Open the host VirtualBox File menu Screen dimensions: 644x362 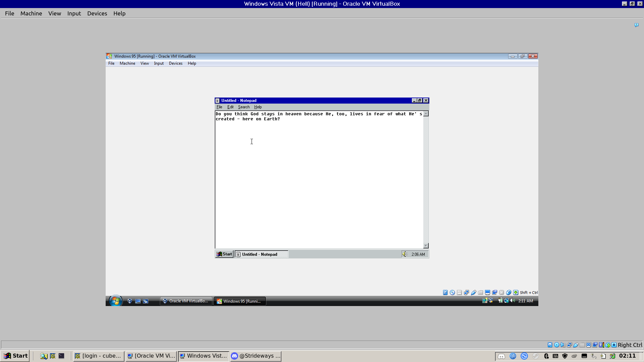pos(9,13)
